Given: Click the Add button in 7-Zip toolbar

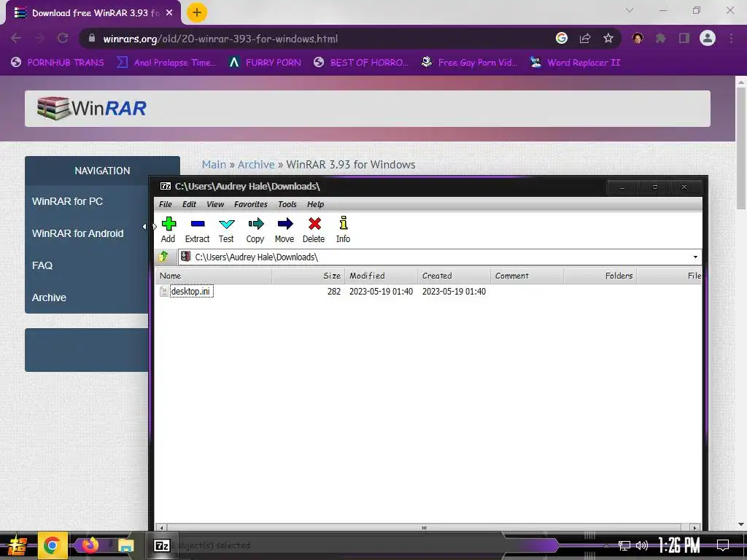Looking at the screenshot, I should (169, 230).
